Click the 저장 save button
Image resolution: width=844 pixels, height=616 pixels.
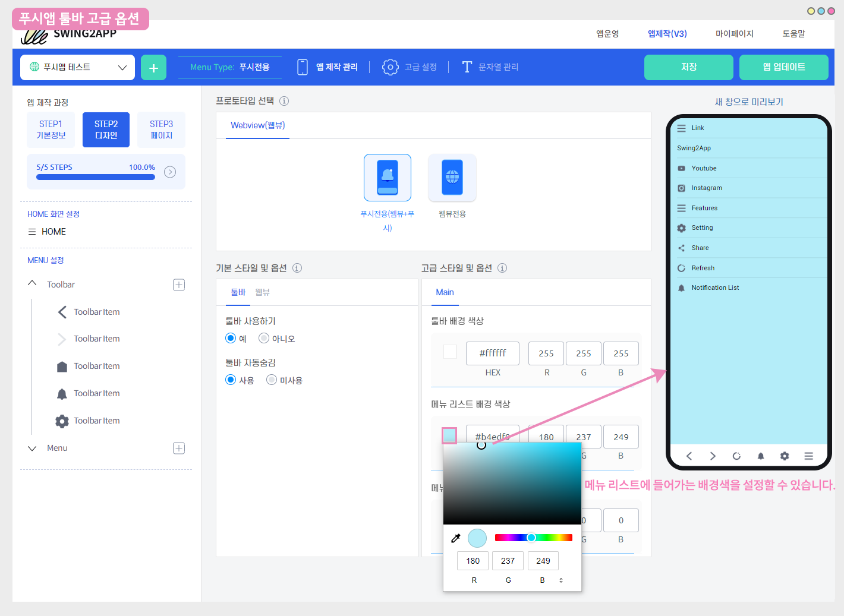pos(688,67)
